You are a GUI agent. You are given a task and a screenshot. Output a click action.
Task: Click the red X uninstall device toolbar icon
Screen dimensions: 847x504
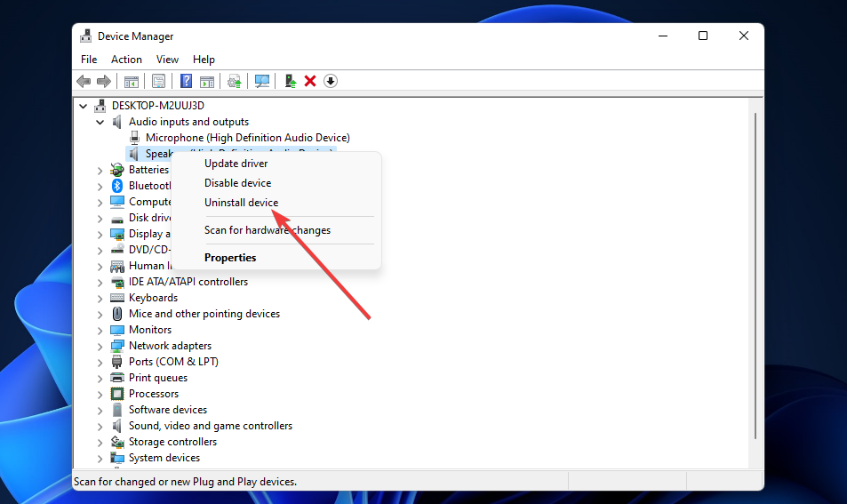pyautogui.click(x=310, y=81)
